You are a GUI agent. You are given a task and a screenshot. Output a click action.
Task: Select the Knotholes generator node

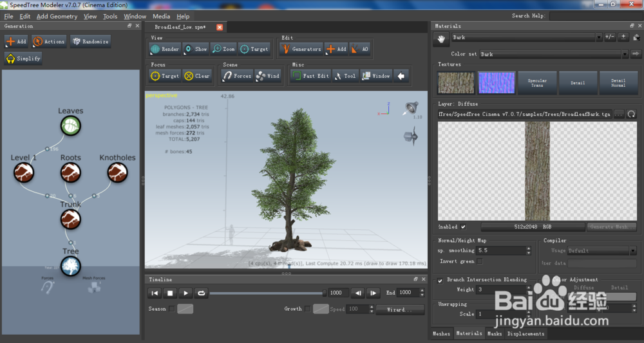pyautogui.click(x=117, y=172)
